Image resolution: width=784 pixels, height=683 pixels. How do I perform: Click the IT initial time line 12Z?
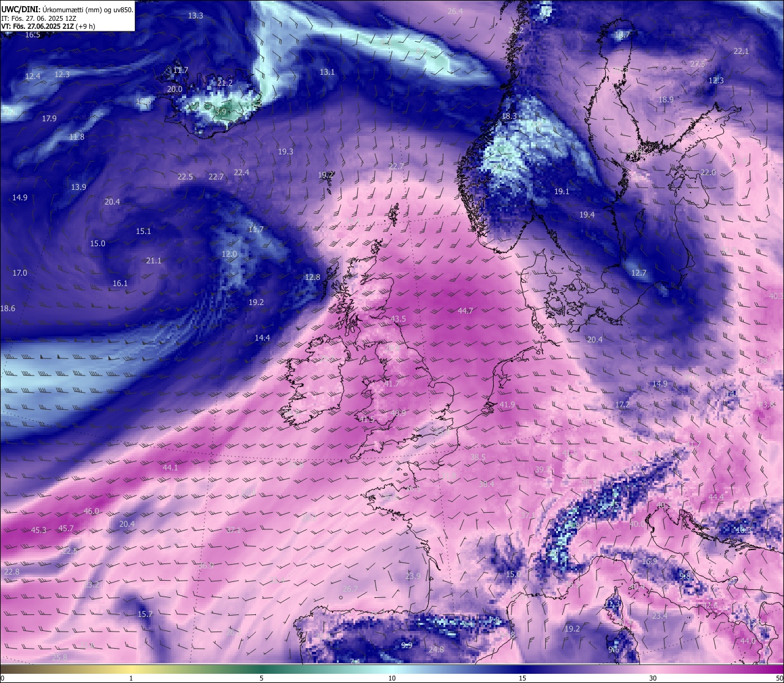pos(39,18)
